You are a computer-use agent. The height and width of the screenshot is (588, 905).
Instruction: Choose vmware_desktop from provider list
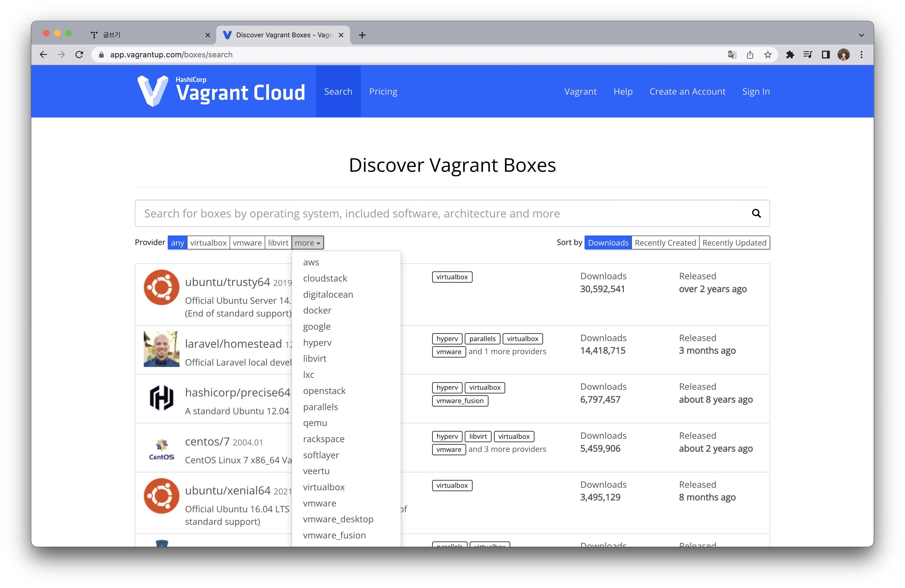pyautogui.click(x=346, y=519)
